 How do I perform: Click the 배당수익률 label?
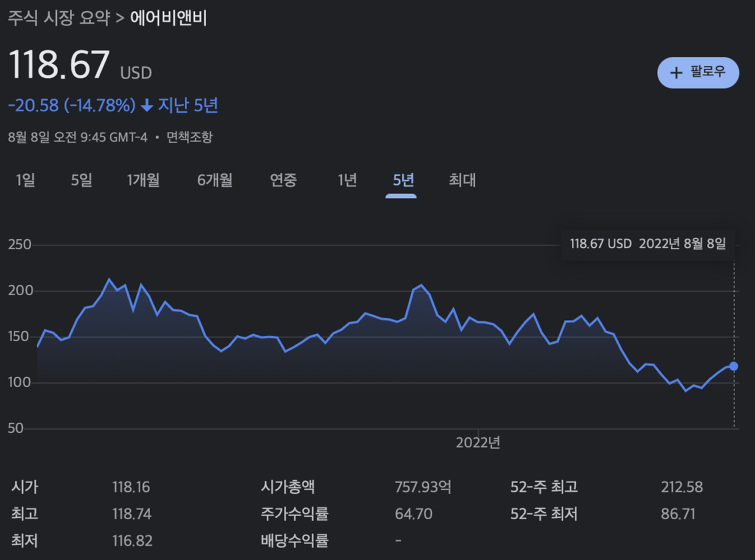[x=294, y=541]
